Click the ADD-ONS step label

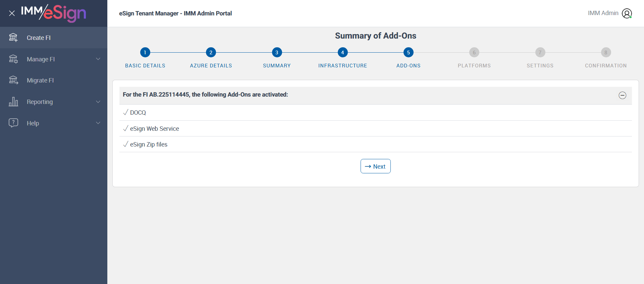(409, 66)
